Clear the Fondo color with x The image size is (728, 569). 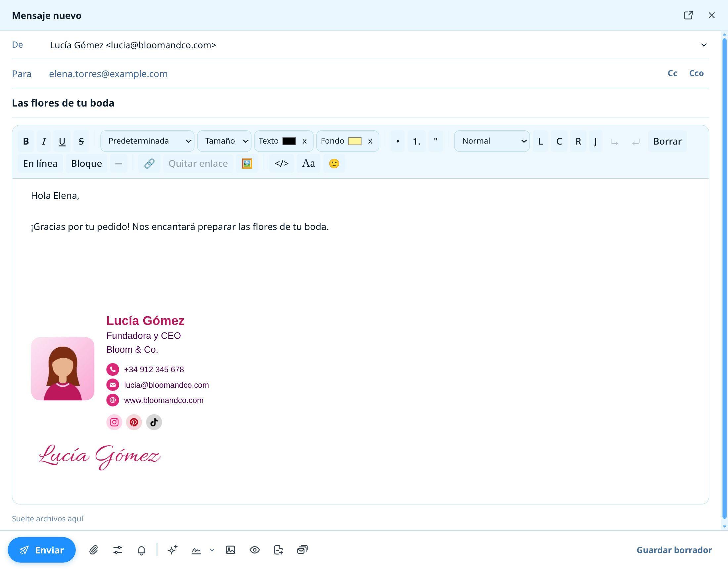tap(370, 141)
